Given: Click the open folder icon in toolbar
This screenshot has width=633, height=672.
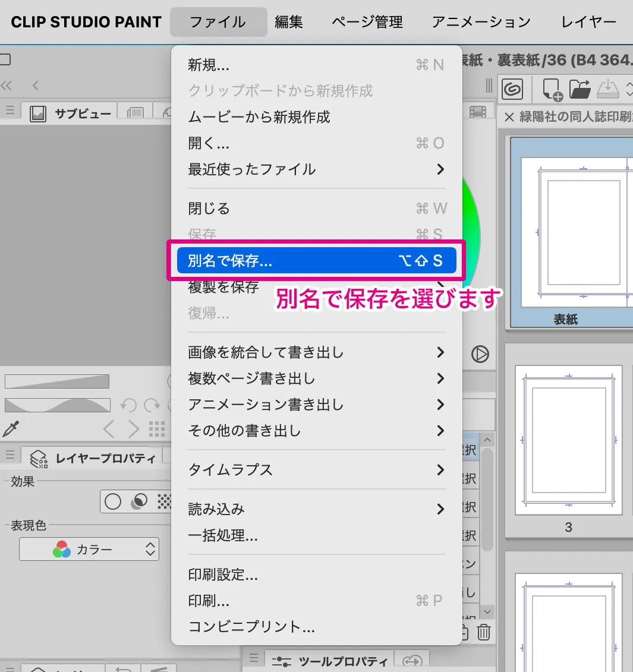Looking at the screenshot, I should click(580, 89).
